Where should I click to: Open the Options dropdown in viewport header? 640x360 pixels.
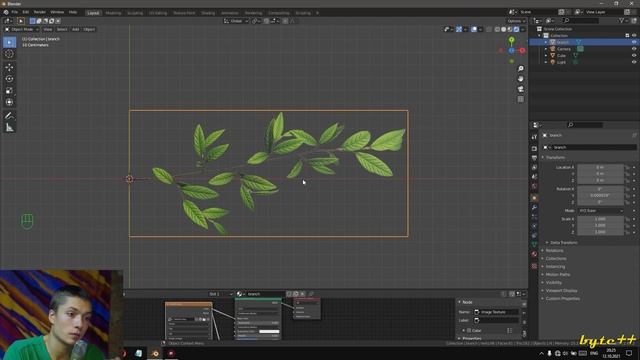point(516,21)
